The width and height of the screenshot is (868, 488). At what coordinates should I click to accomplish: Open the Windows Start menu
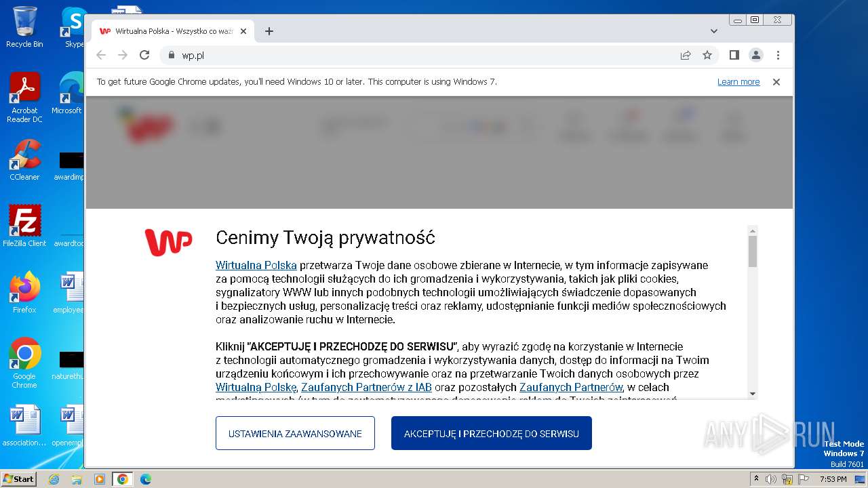[19, 479]
